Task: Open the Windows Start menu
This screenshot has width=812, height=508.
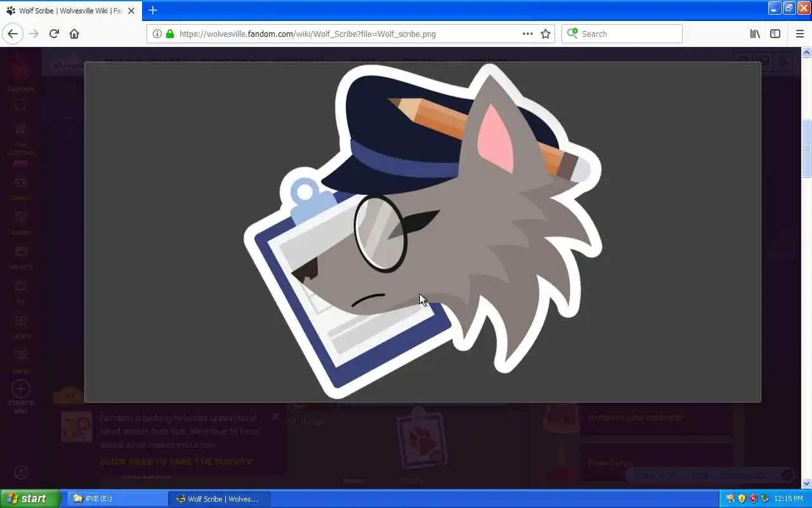Action: point(30,498)
